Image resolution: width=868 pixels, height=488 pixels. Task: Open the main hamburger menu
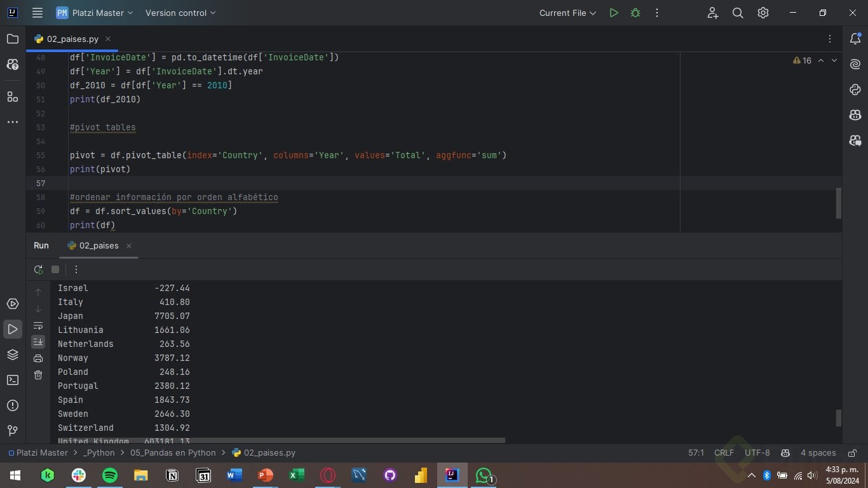coord(37,13)
